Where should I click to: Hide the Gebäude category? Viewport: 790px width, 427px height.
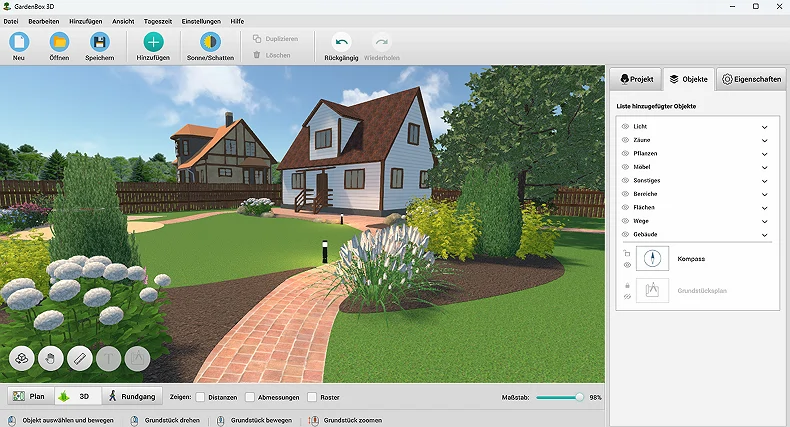coord(625,234)
